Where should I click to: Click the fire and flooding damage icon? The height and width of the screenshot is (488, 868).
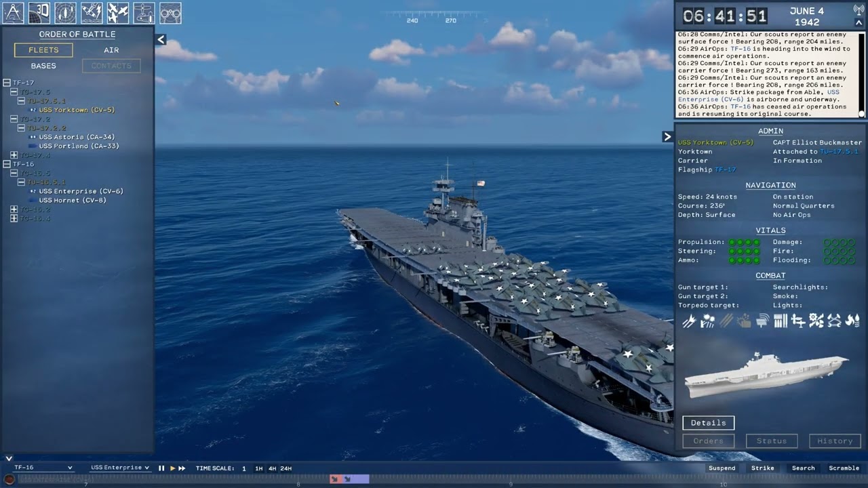(852, 321)
